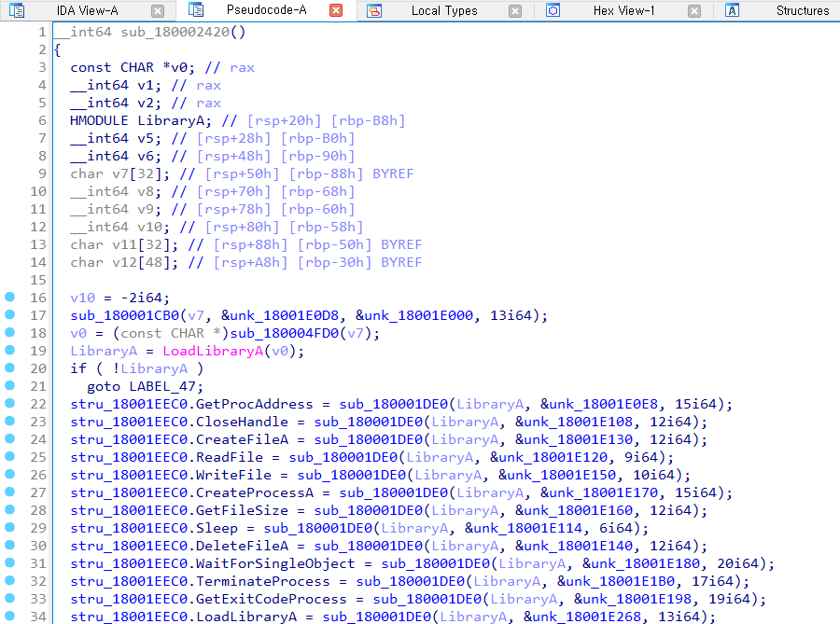This screenshot has width=840, height=624.
Task: Toggle breakpoint dot on line 25
Action: pyautogui.click(x=9, y=455)
